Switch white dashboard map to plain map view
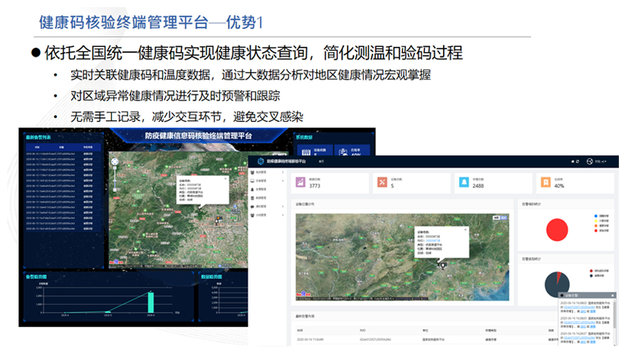Screen dimensions: 641x364 496,217
